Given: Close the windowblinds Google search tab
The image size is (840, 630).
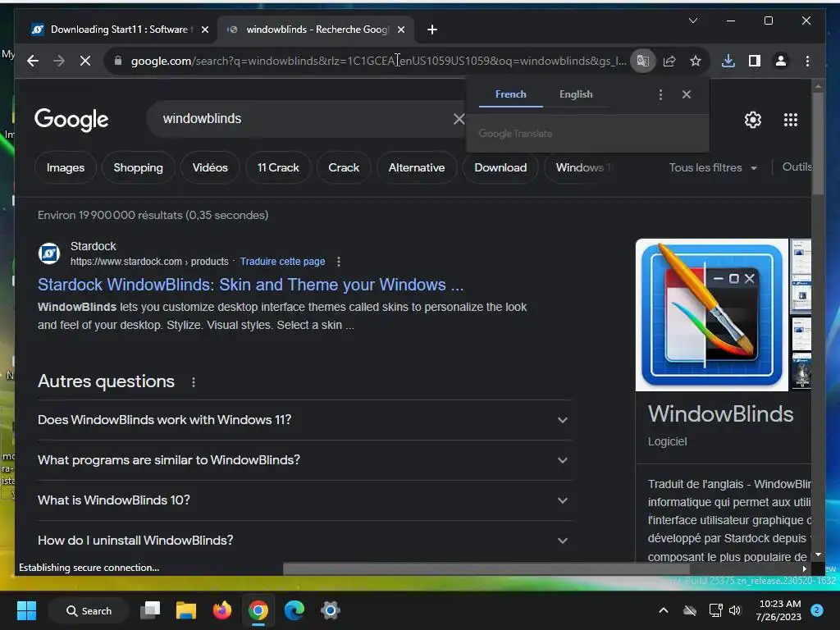Looking at the screenshot, I should pos(400,30).
